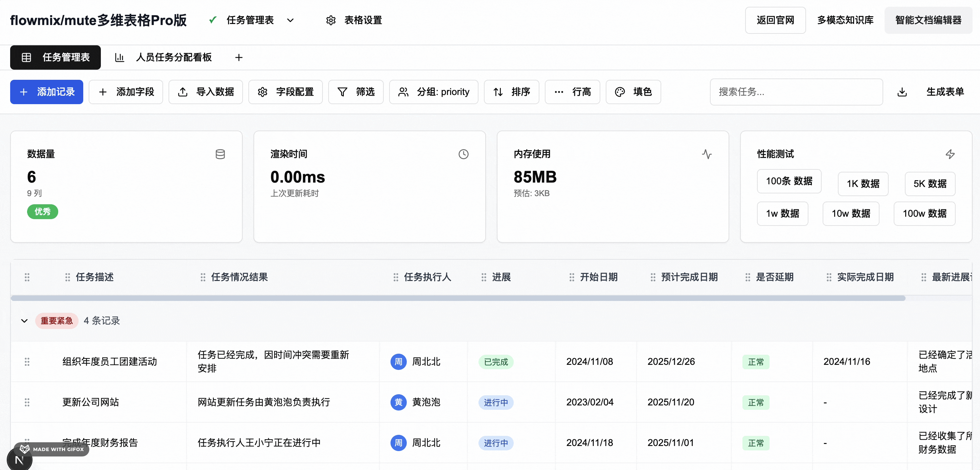
Task: Load the 10w 数据 performance test
Action: coord(851,214)
